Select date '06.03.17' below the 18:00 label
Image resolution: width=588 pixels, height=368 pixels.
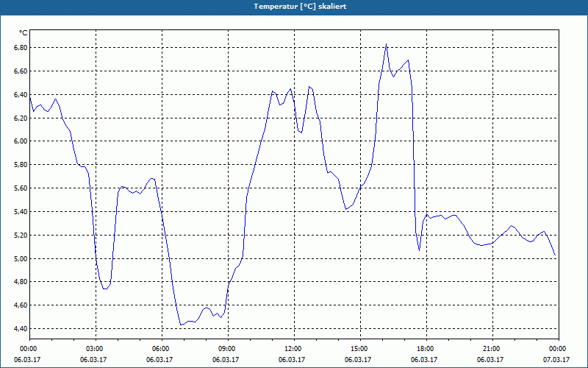click(x=424, y=360)
